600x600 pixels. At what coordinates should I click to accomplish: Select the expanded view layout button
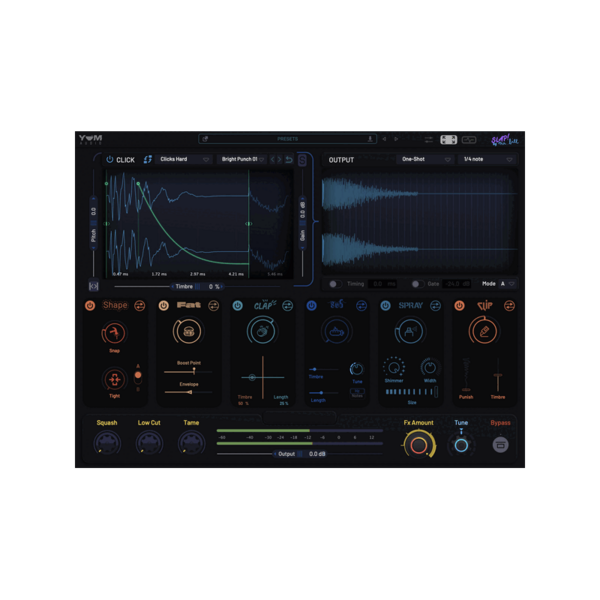pyautogui.click(x=448, y=140)
